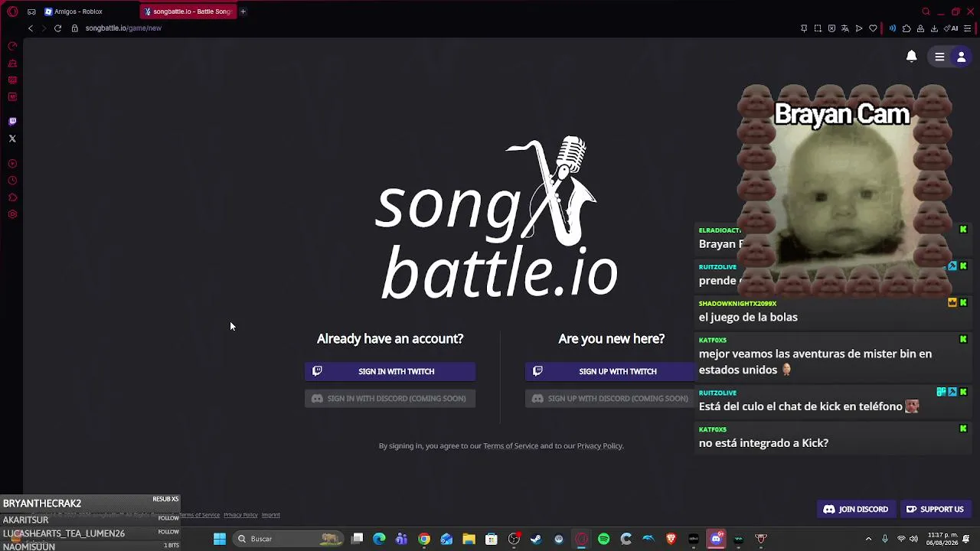The height and width of the screenshot is (551, 980).
Task: Open the footer Privacy Policy link
Action: point(240,515)
